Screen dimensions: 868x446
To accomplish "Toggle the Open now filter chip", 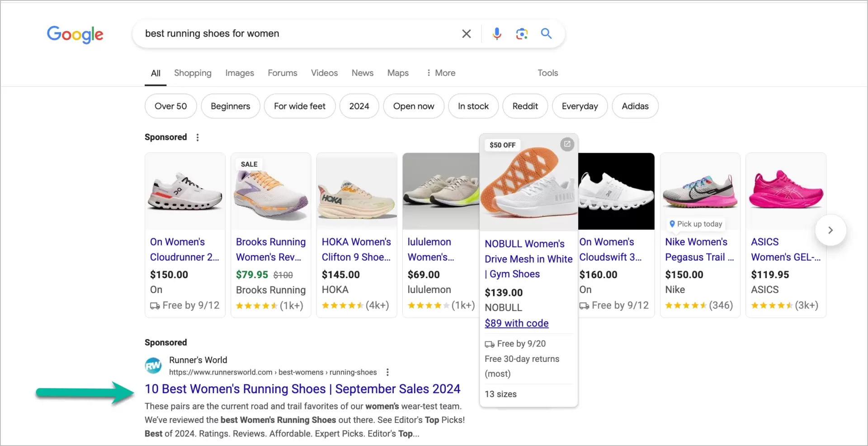I will pos(413,106).
